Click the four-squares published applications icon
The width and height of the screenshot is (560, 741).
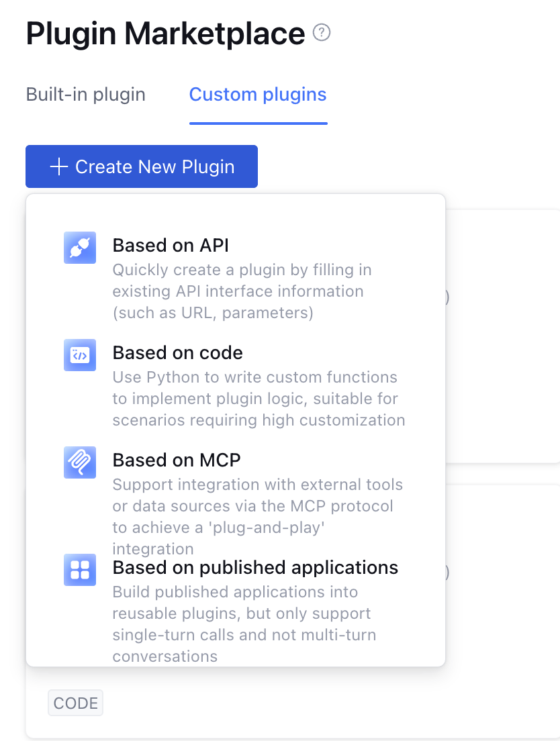tap(80, 570)
